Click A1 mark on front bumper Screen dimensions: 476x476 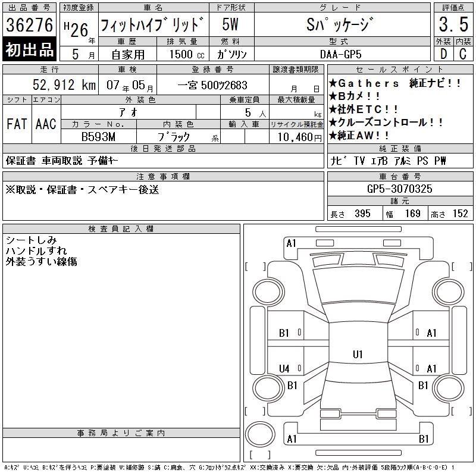[291, 243]
